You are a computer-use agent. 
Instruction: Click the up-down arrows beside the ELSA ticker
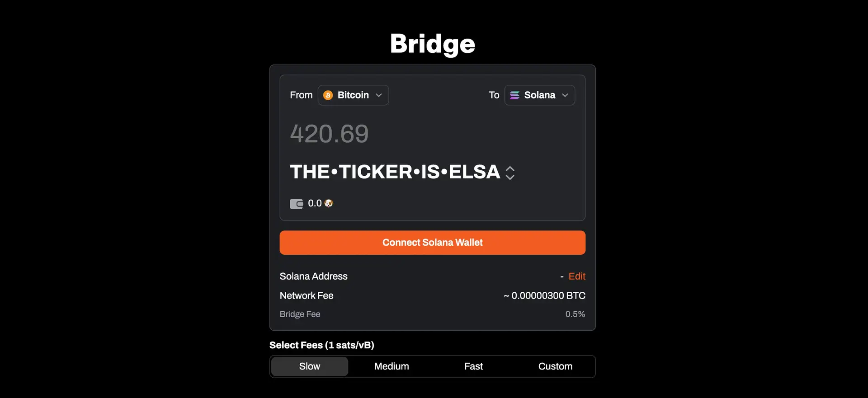click(x=510, y=173)
